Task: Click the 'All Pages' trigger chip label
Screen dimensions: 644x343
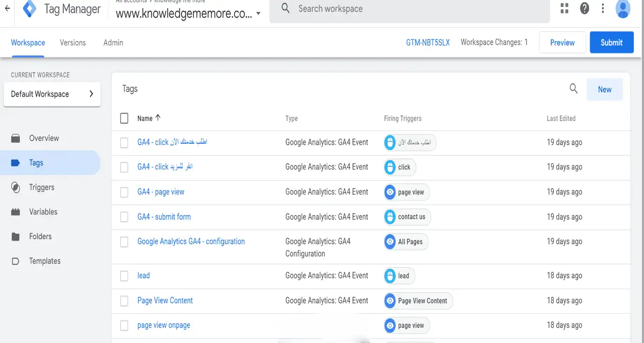Action: [x=411, y=242]
